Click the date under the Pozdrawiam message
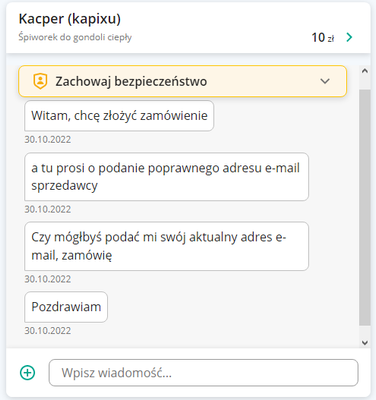 pos(48,331)
